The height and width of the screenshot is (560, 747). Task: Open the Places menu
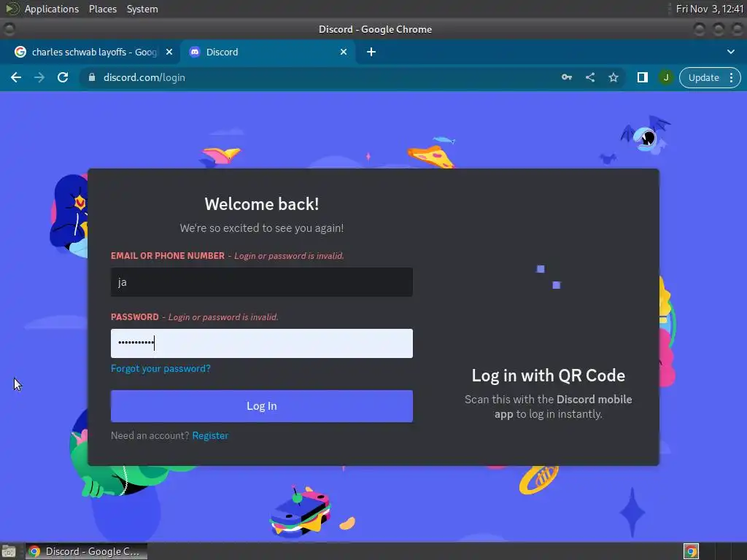tap(102, 9)
